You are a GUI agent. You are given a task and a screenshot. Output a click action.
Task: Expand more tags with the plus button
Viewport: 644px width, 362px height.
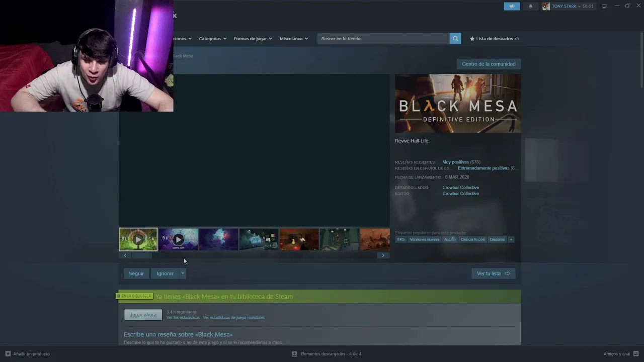[x=511, y=239]
